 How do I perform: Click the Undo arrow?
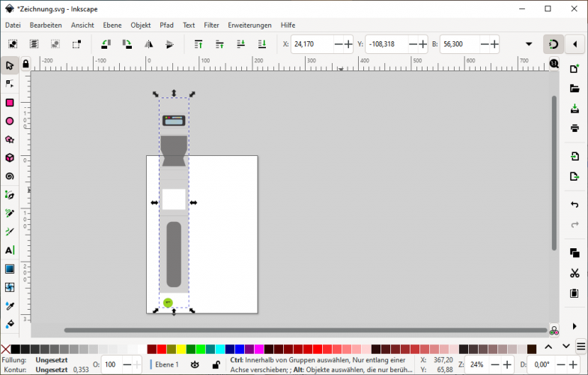pos(575,205)
